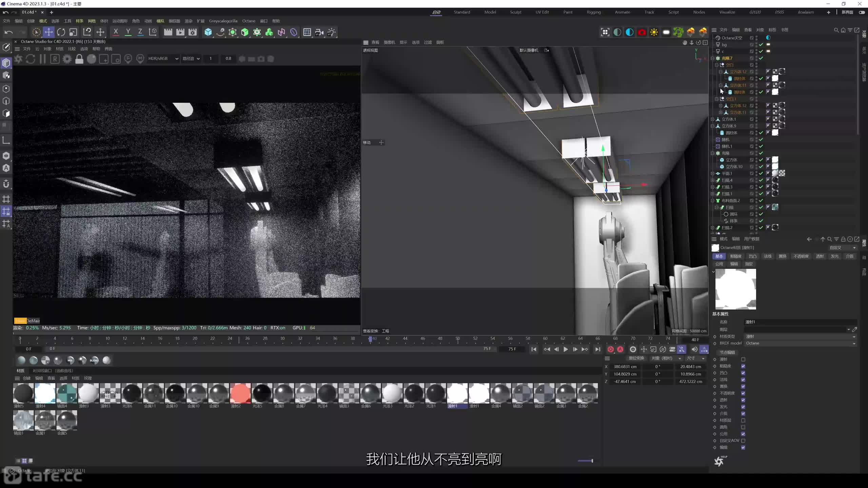
Task: Click the attribute manager lock icon
Action: coord(843,239)
